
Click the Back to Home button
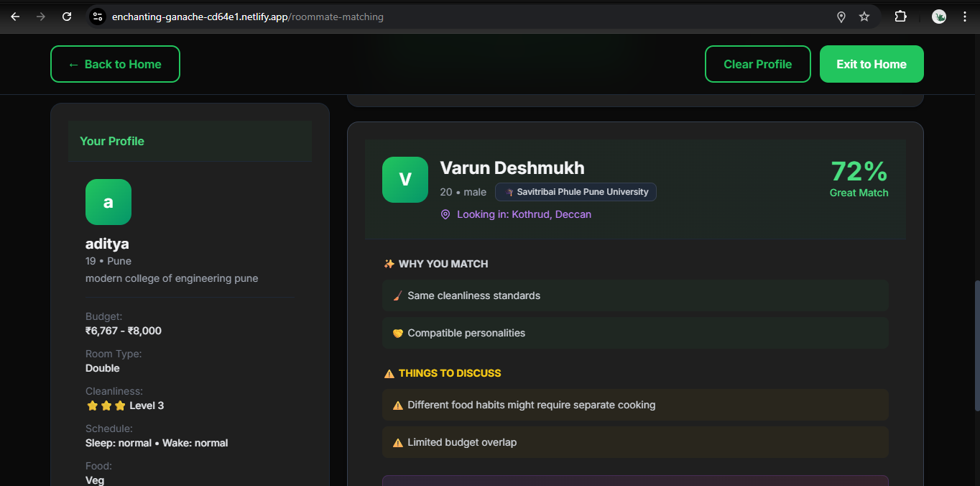coord(115,64)
